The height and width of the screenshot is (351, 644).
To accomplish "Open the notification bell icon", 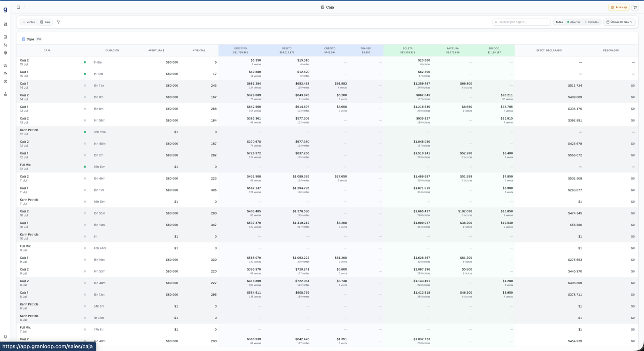I will [5, 337].
